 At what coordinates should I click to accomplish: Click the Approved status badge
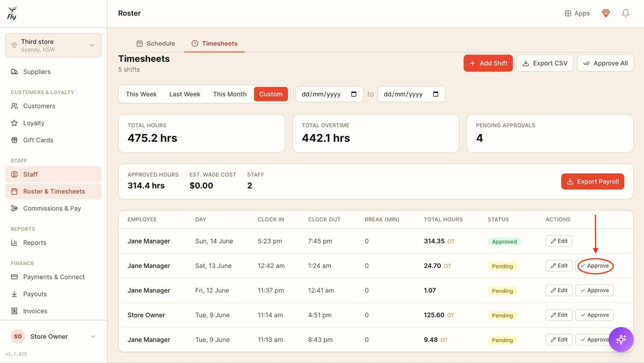(x=504, y=242)
